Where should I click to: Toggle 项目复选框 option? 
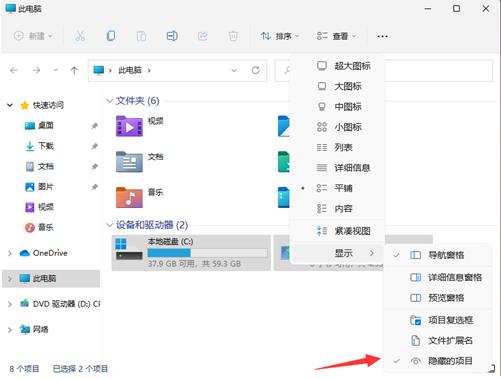pos(438,320)
